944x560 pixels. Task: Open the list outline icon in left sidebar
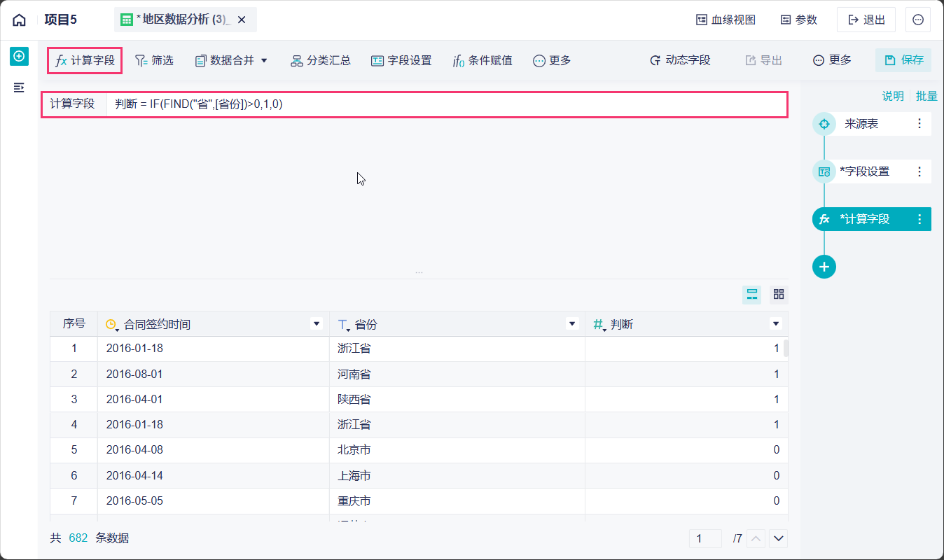click(x=19, y=87)
